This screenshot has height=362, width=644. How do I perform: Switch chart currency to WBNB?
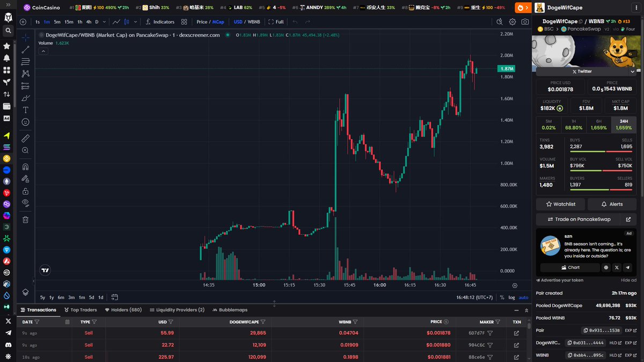253,22
